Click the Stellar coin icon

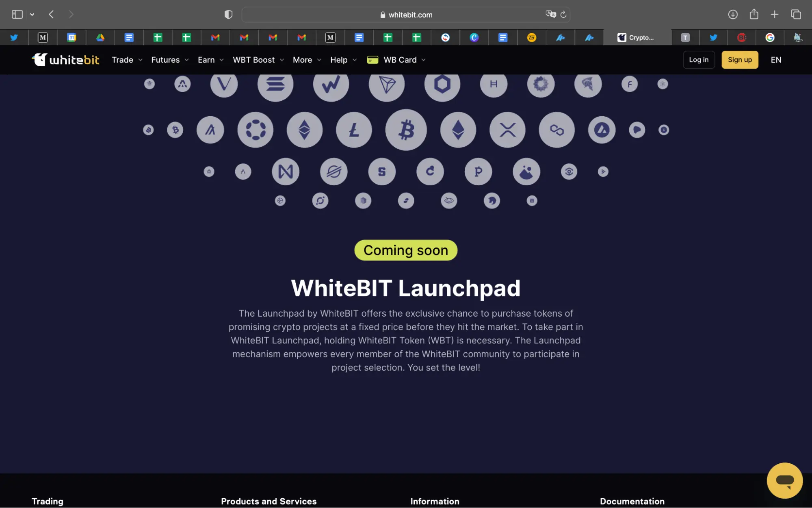333,172
